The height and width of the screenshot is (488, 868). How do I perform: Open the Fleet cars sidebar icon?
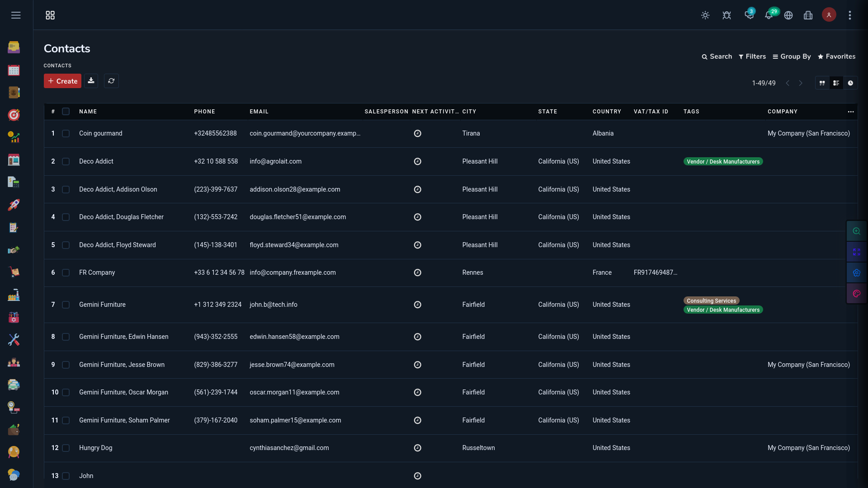(14, 385)
